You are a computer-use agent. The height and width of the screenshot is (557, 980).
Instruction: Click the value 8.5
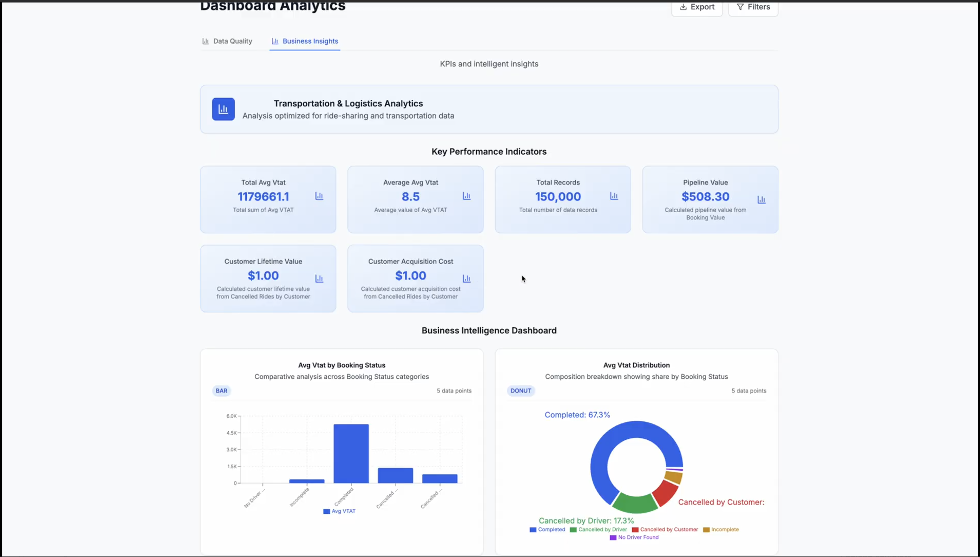coord(411,197)
